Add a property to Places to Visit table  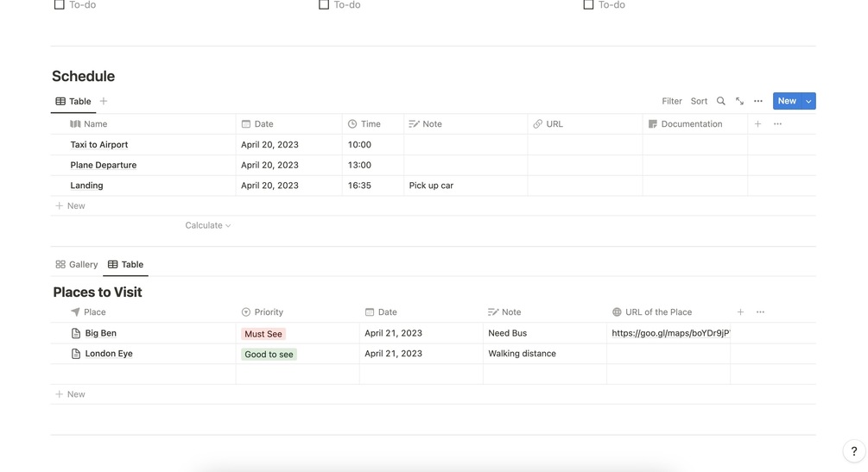pyautogui.click(x=740, y=312)
